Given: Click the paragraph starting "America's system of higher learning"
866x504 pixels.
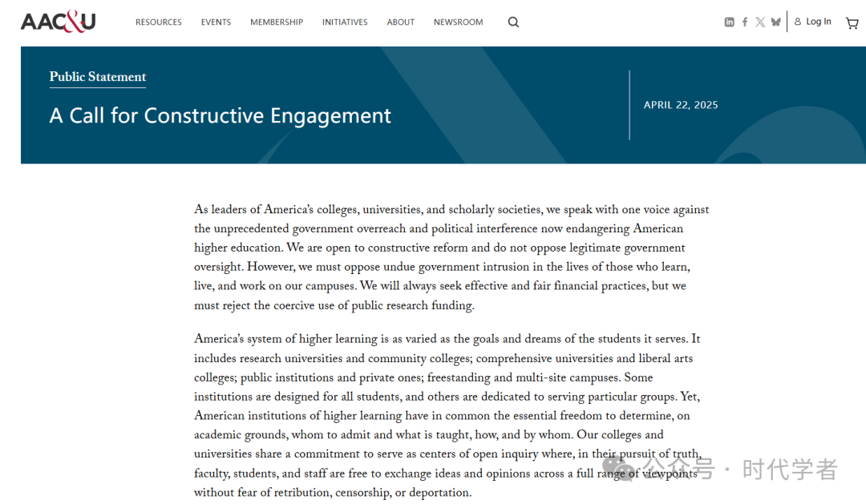Looking at the screenshot, I should [448, 416].
